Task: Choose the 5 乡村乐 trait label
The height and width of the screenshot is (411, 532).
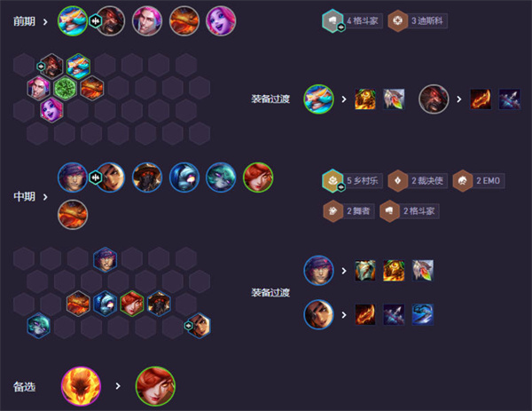Action: click(352, 181)
